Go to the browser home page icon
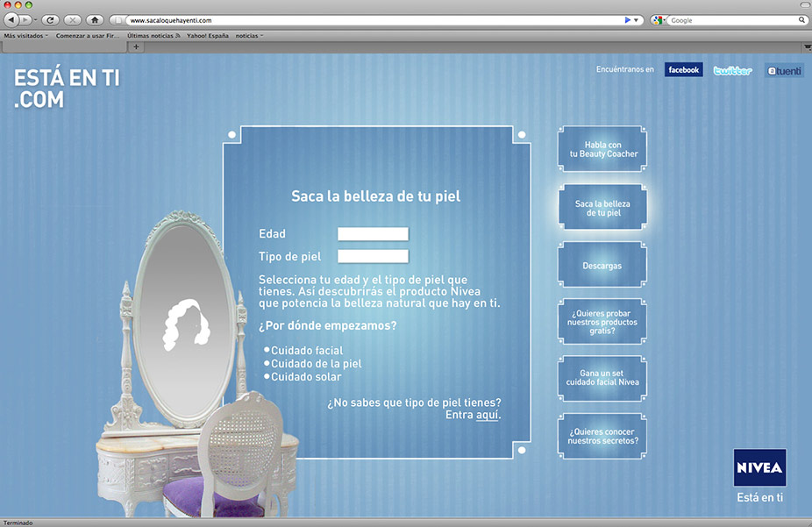Viewport: 812px width, 527px height. [x=95, y=19]
